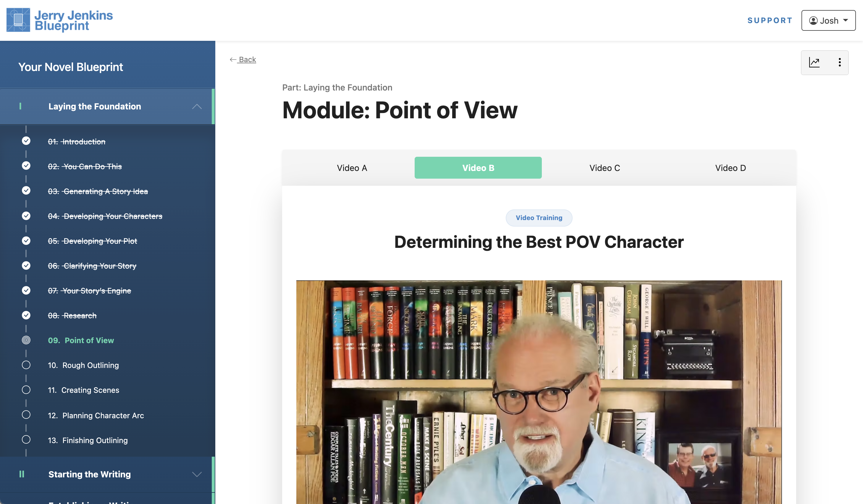Image resolution: width=863 pixels, height=504 pixels.
Task: Click the current-lesson target icon for Point of View
Action: 26,340
